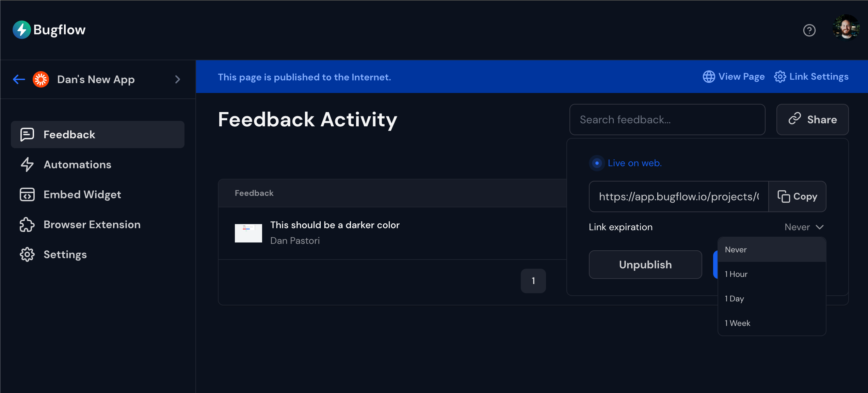Viewport: 868px width, 393px height.
Task: Open the Settings sidebar menu item
Action: click(98, 254)
